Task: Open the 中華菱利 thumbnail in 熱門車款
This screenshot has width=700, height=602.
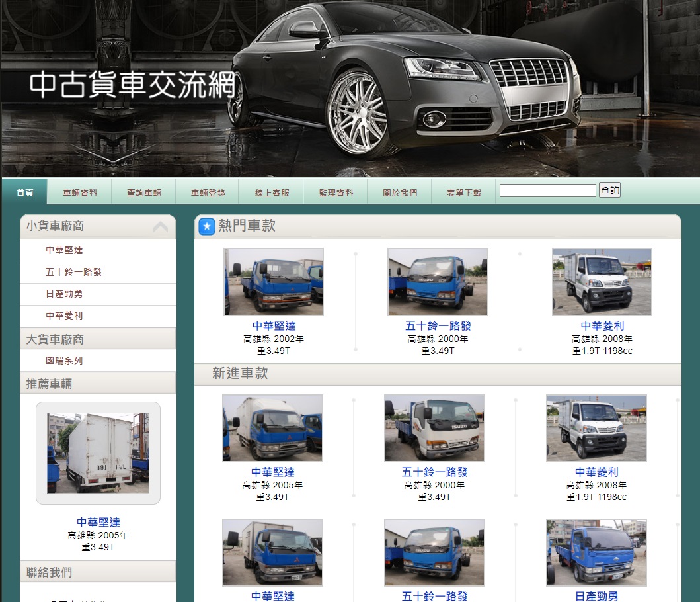Action: click(x=602, y=282)
